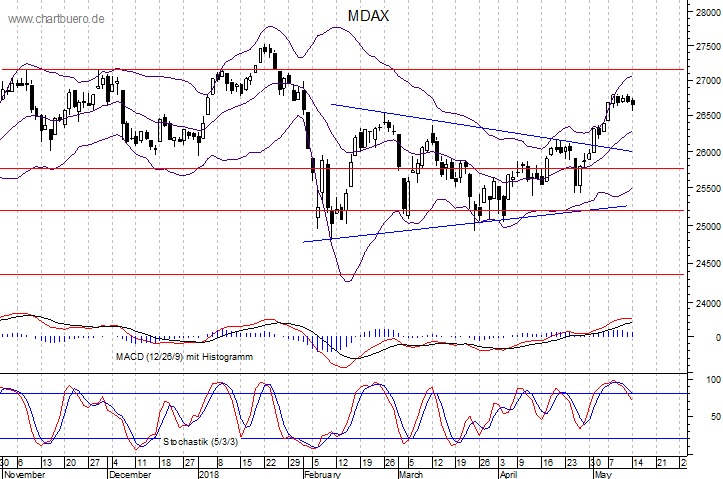Screen dimensions: 723x479
Task: Choose April on the time axis
Action: [x=509, y=473]
